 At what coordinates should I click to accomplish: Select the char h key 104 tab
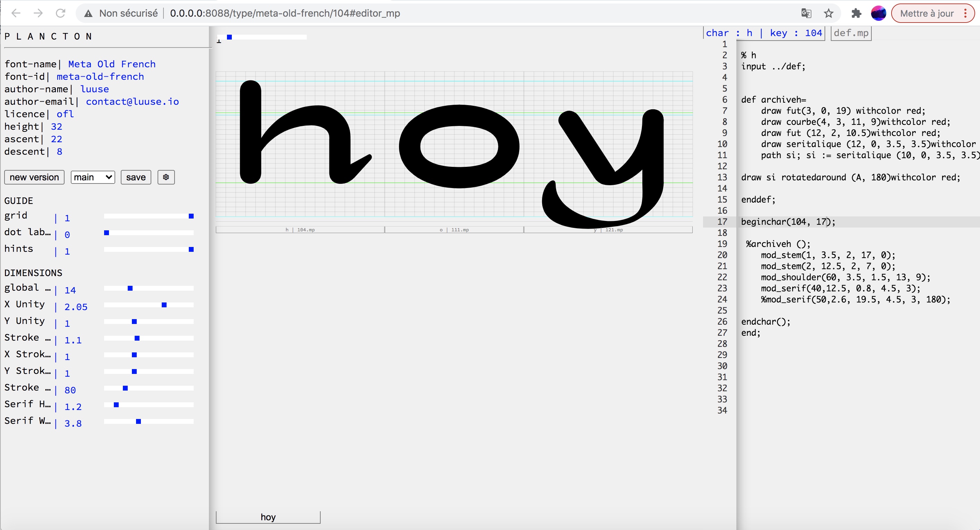click(x=763, y=33)
